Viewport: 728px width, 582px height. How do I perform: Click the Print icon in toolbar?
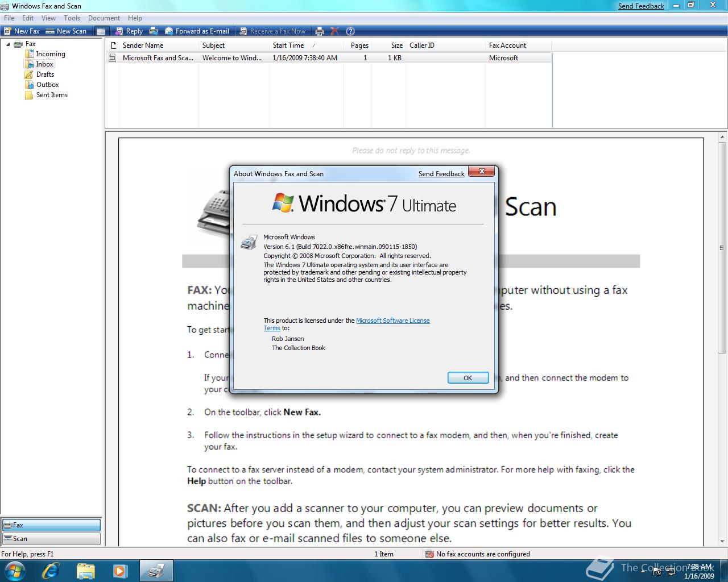pos(320,31)
